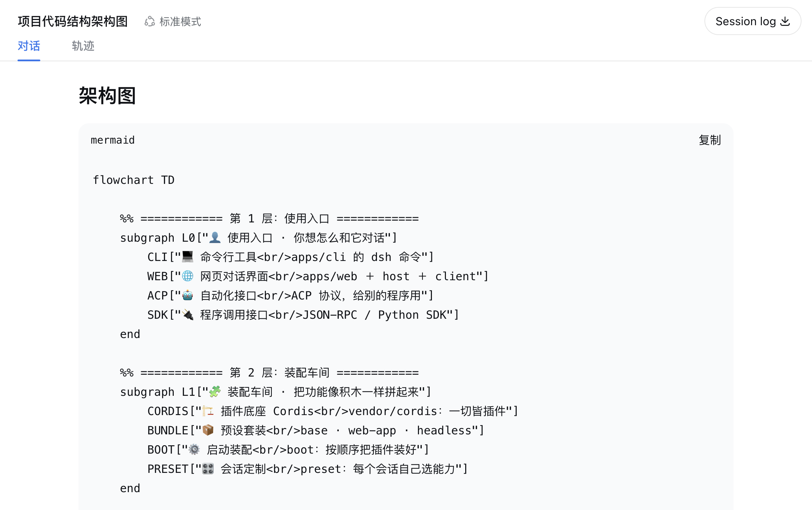Click the plug emoji in the SDK line
Image resolution: width=812 pixels, height=510 pixels.
(188, 314)
